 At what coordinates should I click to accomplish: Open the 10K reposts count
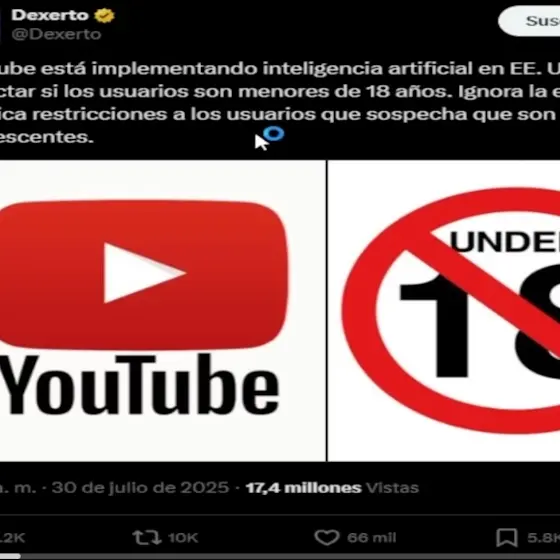point(183,538)
